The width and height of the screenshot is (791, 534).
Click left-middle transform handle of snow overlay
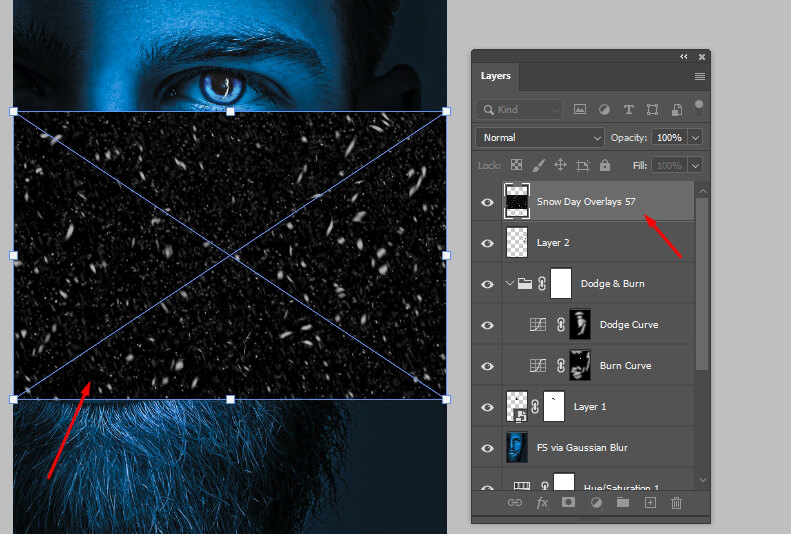click(14, 256)
